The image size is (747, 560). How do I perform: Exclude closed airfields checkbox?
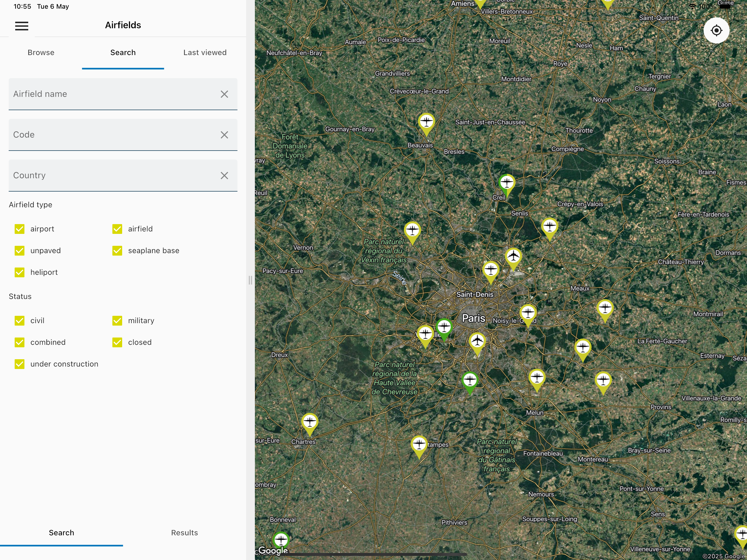117,342
